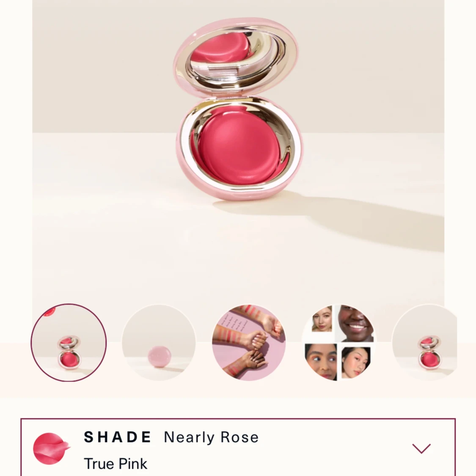Open the arm swatches comparison thumbnail

click(249, 342)
